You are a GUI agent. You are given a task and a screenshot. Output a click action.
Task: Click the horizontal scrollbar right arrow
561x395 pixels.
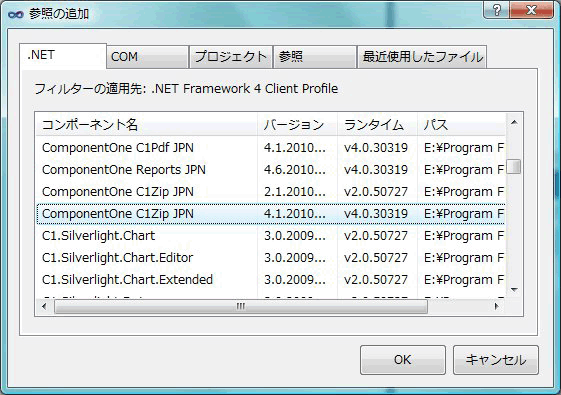pos(496,306)
